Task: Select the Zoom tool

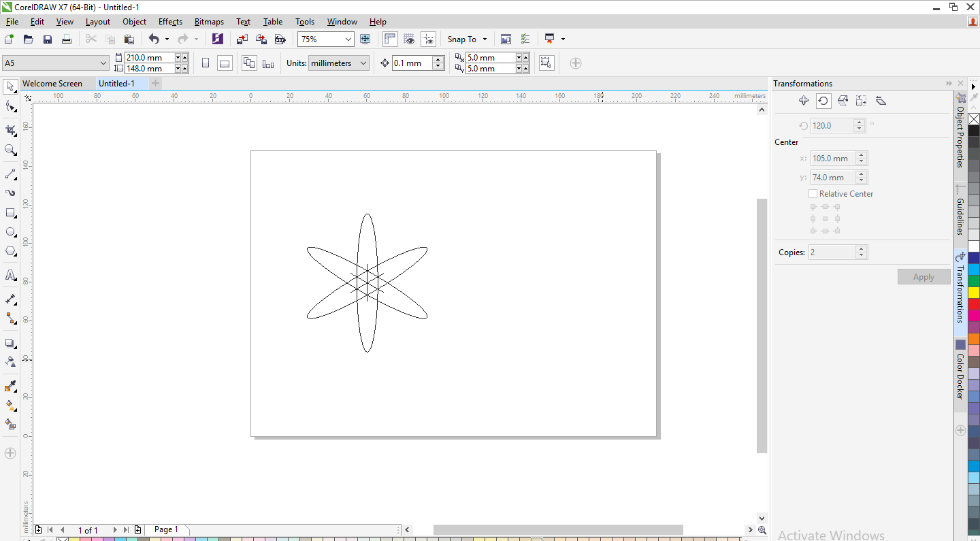Action: pos(11,150)
